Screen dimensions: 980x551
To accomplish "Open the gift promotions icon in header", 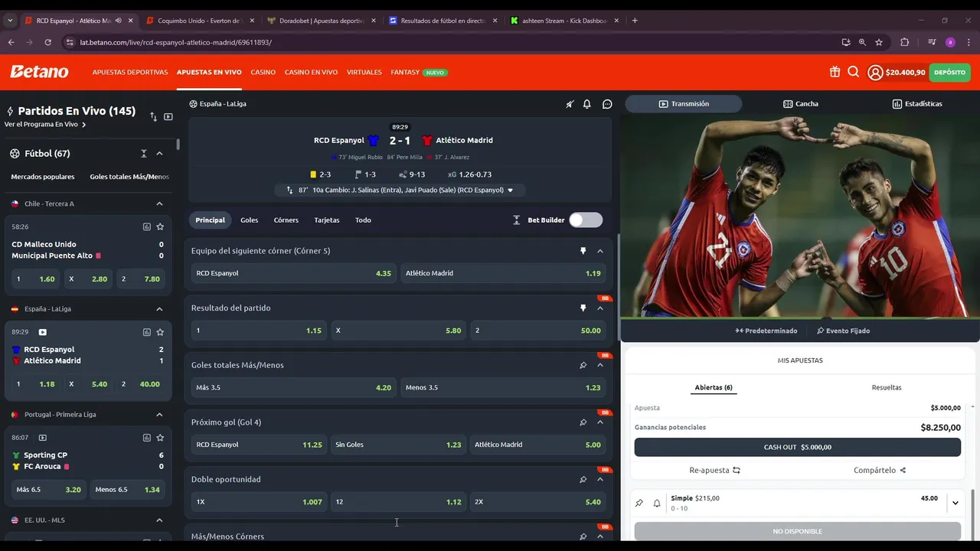I will pos(835,72).
